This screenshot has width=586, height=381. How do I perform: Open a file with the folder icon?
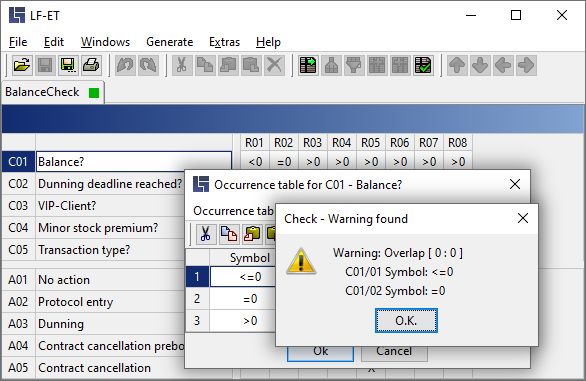click(x=22, y=65)
